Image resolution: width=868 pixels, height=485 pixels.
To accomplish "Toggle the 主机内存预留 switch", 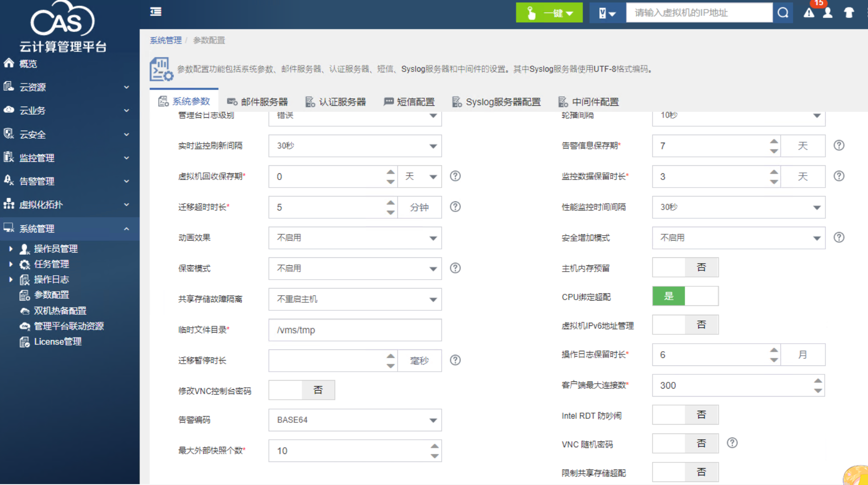I will point(685,268).
